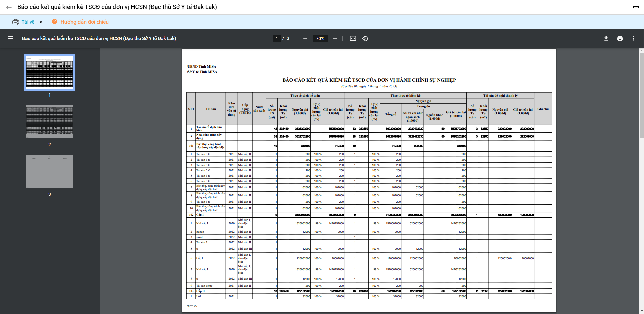Click the asset name 'Lô1'

[198, 296]
